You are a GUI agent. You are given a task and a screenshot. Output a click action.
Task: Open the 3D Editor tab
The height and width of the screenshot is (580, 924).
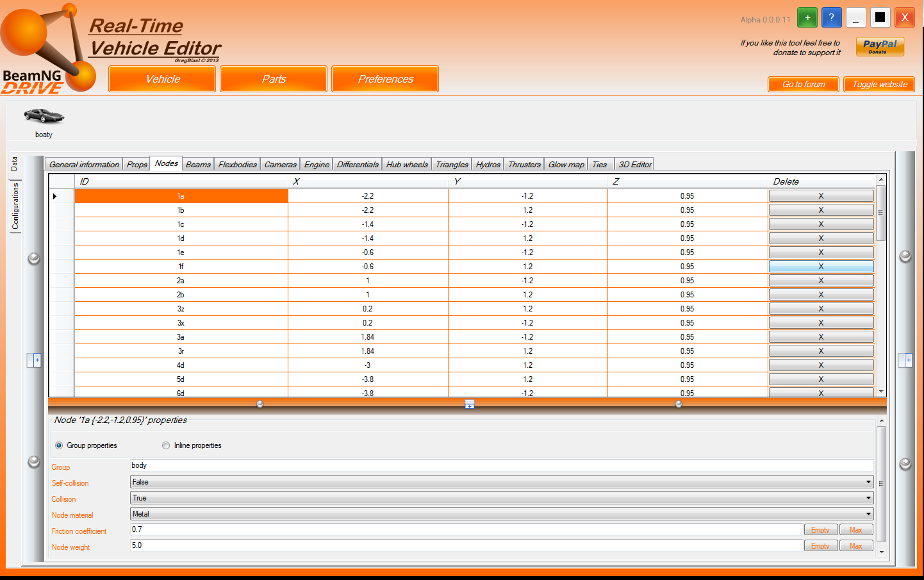[x=634, y=165]
